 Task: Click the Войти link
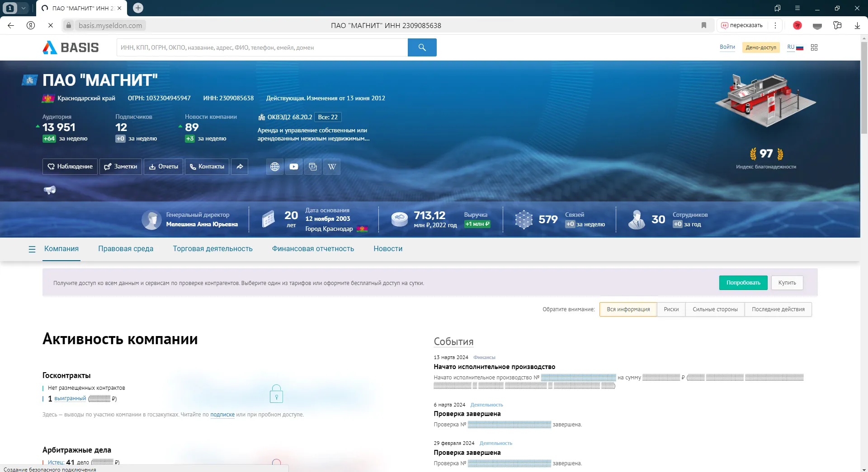click(727, 47)
